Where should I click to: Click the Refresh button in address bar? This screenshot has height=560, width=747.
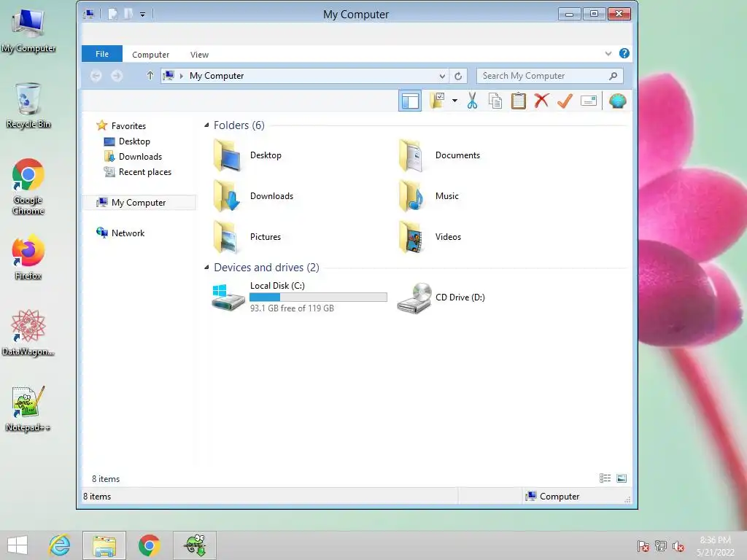click(458, 76)
